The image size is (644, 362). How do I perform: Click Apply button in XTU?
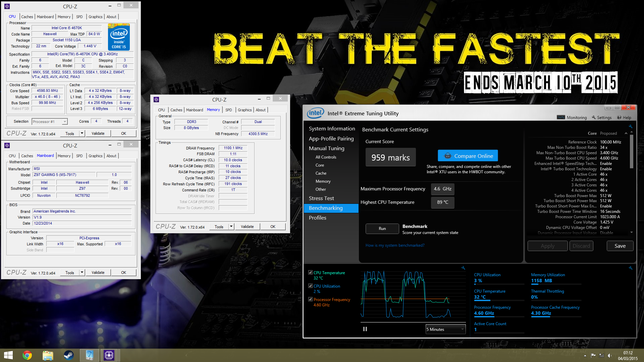click(x=547, y=246)
